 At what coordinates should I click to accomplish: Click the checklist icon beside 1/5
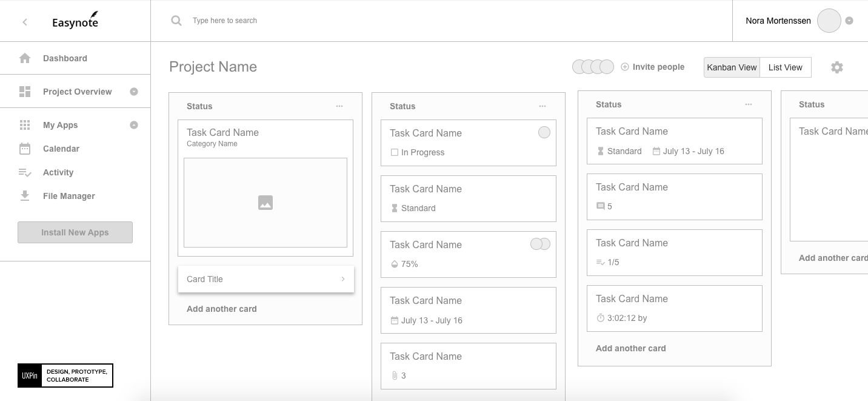pos(601,262)
